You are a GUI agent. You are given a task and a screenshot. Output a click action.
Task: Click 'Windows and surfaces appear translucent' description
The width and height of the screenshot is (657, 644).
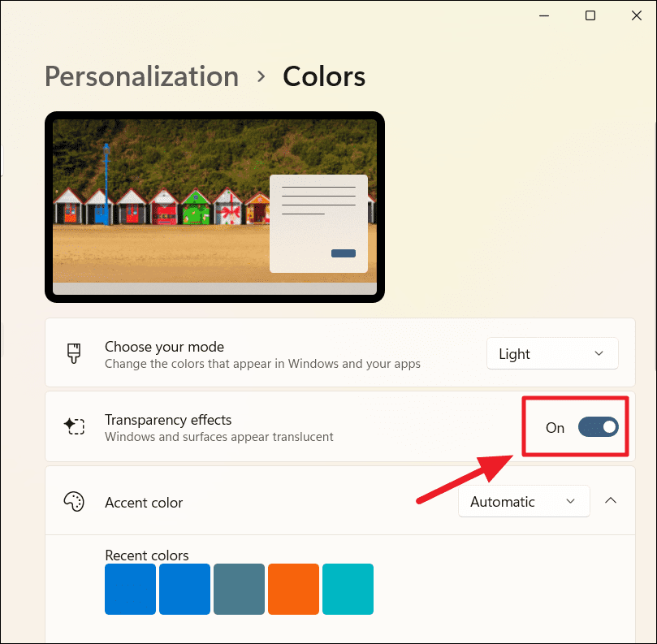pyautogui.click(x=219, y=437)
